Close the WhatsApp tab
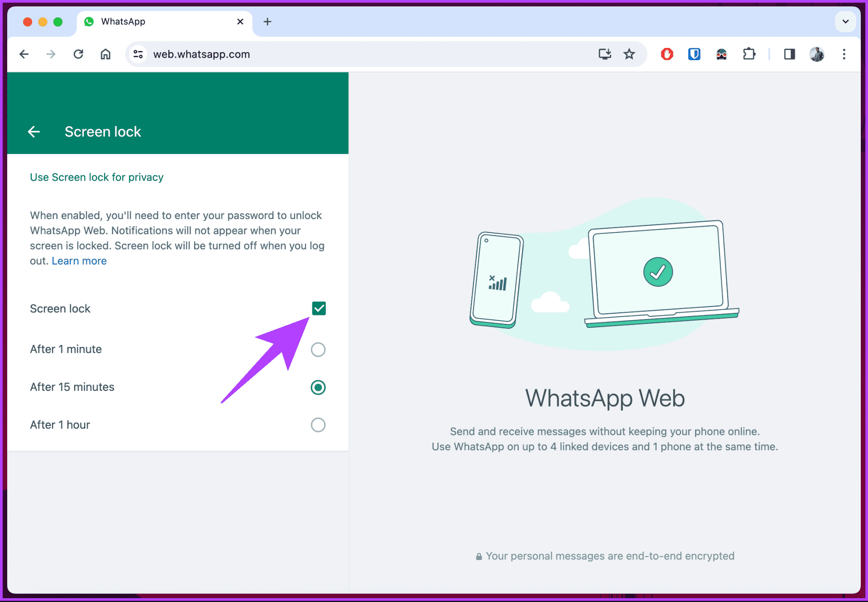Viewport: 868px width, 602px height. coord(240,22)
